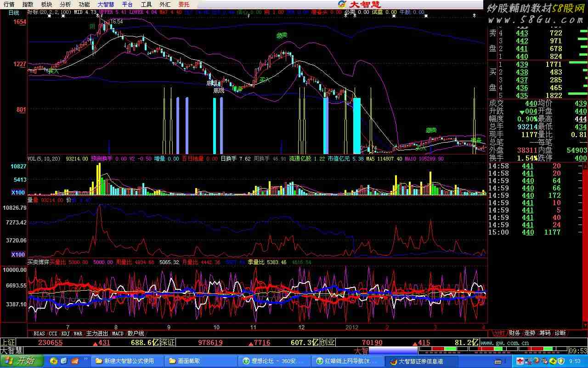
Task: Switch to the 画面截取 folder window
Action: click(x=201, y=361)
